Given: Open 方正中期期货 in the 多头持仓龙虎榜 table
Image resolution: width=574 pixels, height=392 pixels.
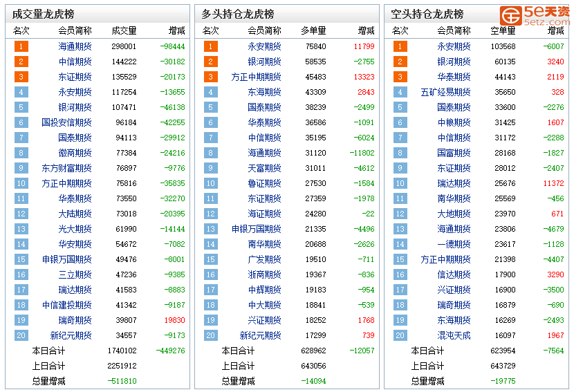Looking at the screenshot, I should [257, 77].
